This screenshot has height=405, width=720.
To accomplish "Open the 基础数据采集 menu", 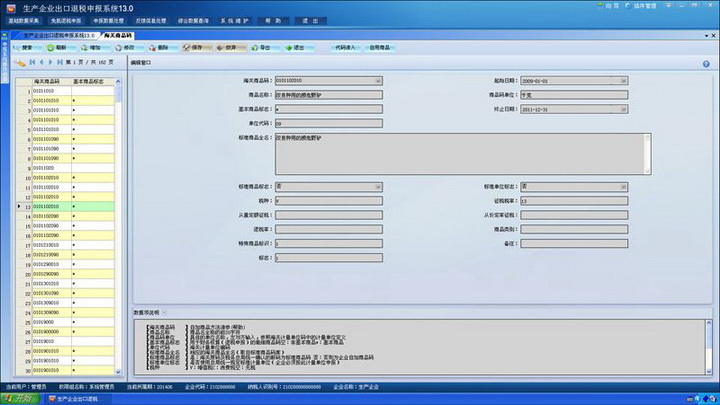I will [x=24, y=21].
